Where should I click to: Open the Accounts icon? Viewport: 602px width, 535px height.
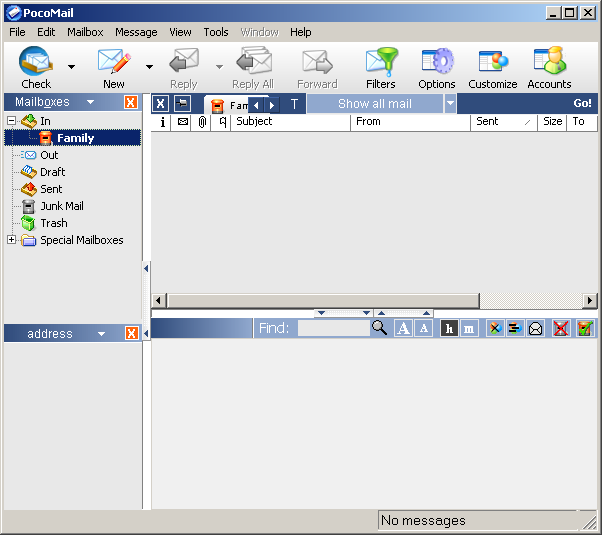549,62
